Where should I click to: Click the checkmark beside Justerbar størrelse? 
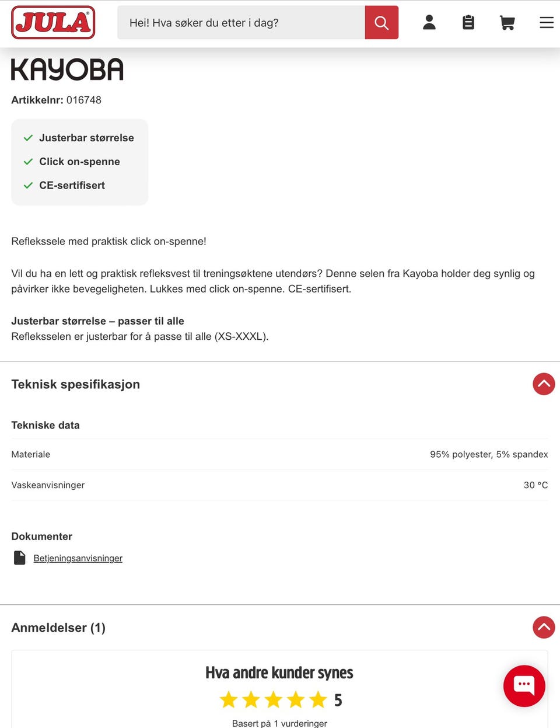[27, 137]
